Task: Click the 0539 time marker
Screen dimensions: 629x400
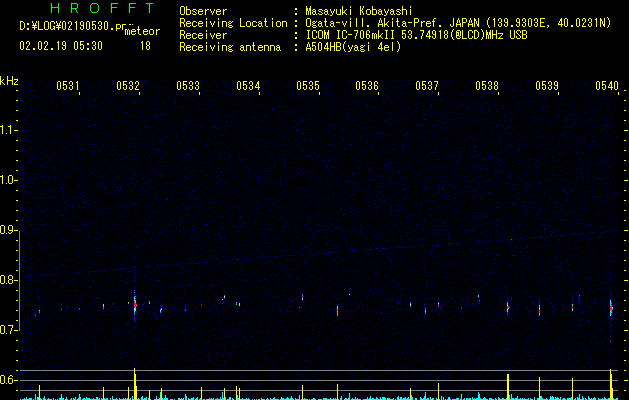Action: click(x=547, y=86)
